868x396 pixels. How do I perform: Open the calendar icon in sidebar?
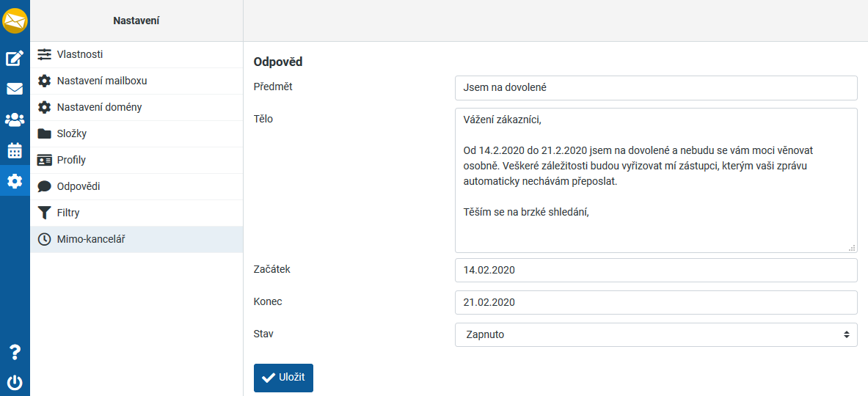pyautogui.click(x=15, y=150)
